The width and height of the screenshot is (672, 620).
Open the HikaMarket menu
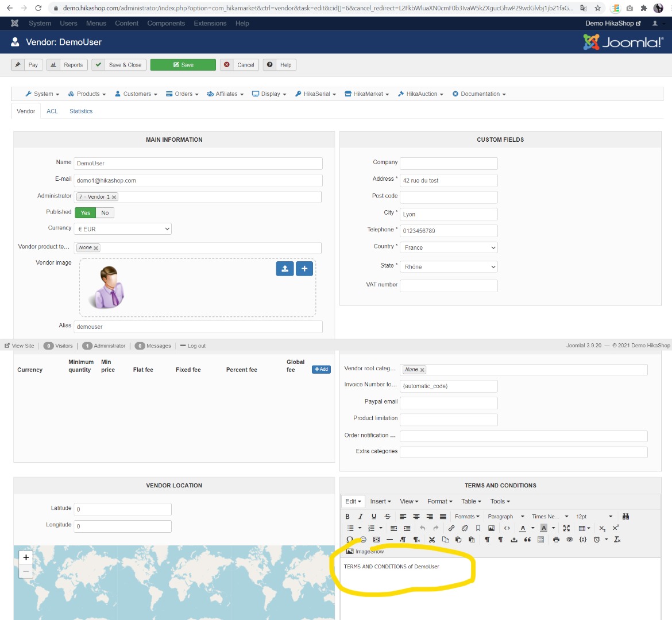tap(367, 94)
